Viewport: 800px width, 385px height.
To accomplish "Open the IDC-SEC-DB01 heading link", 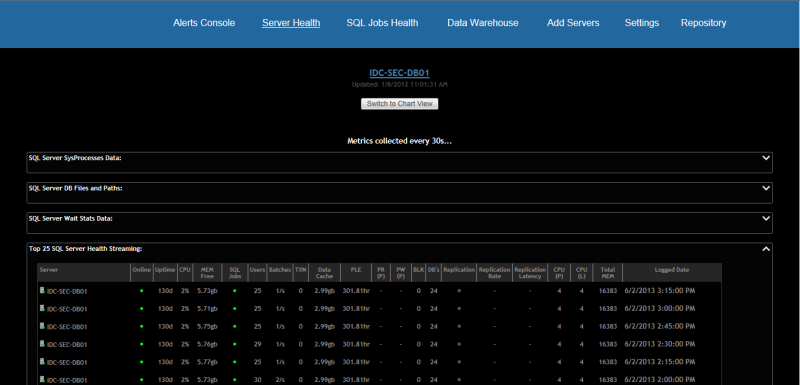I will [x=399, y=73].
